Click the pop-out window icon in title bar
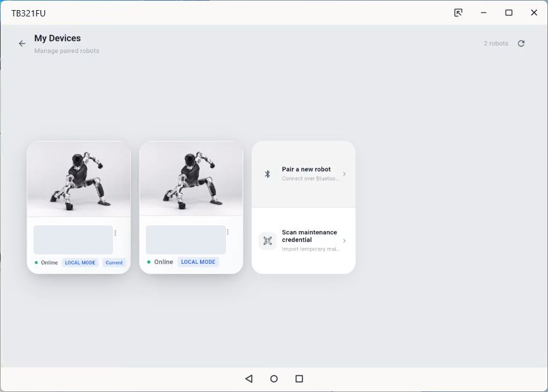 click(x=458, y=13)
